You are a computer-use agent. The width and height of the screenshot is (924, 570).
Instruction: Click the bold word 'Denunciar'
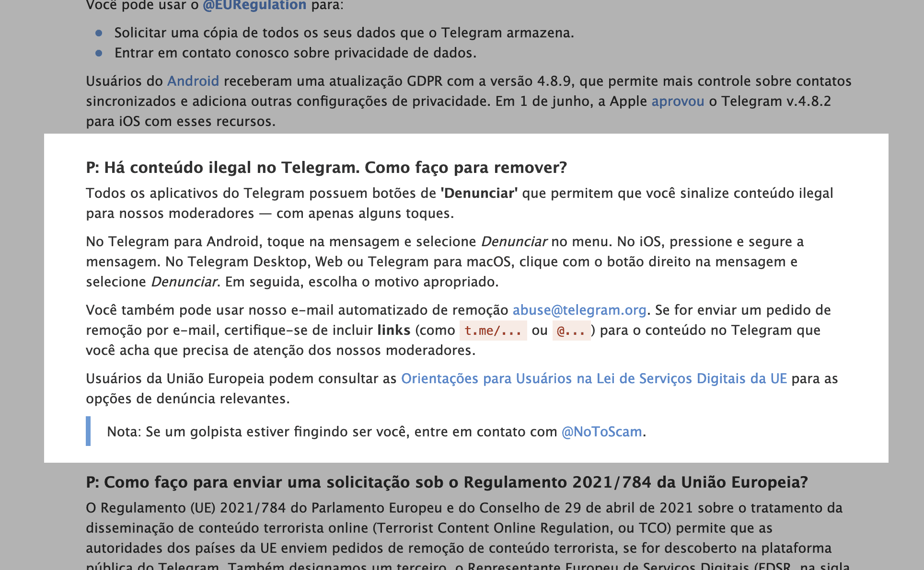(x=479, y=193)
